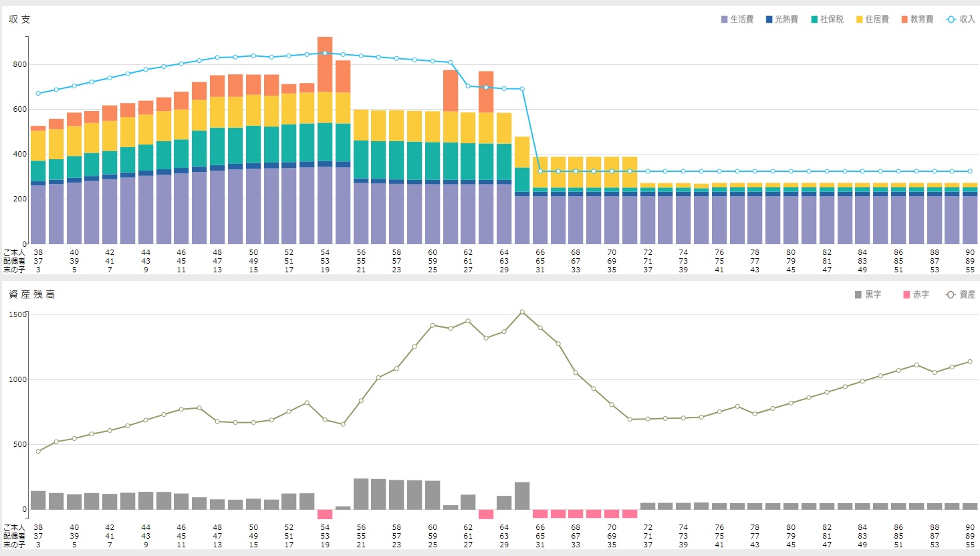Click the first income point at age 38

point(38,94)
